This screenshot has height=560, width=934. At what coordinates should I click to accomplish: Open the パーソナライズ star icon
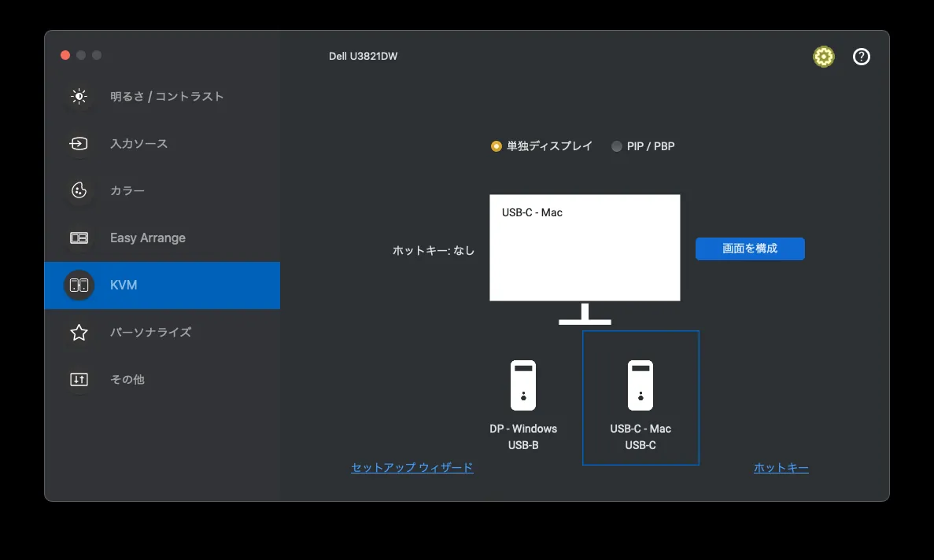(79, 333)
